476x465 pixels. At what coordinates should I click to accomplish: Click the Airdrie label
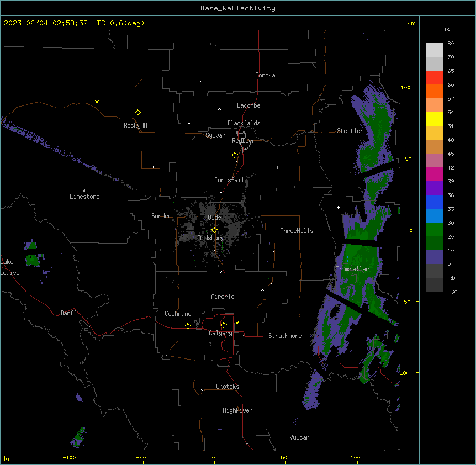223,297
